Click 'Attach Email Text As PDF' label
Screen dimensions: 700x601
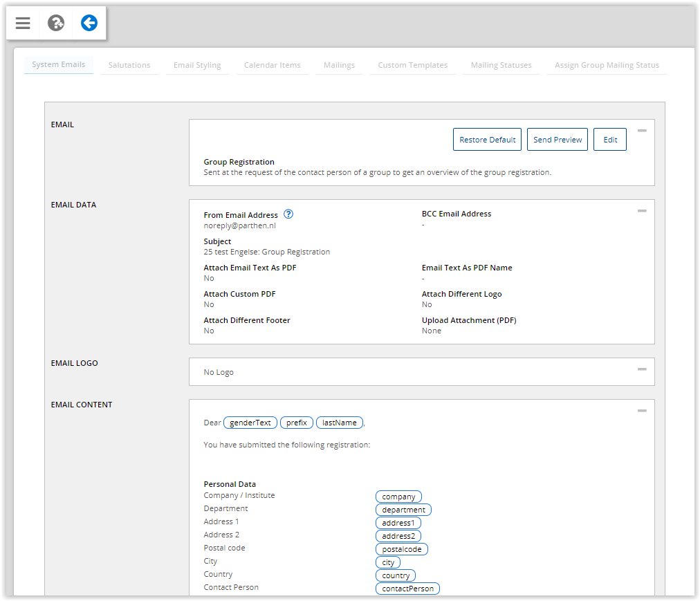coord(250,268)
